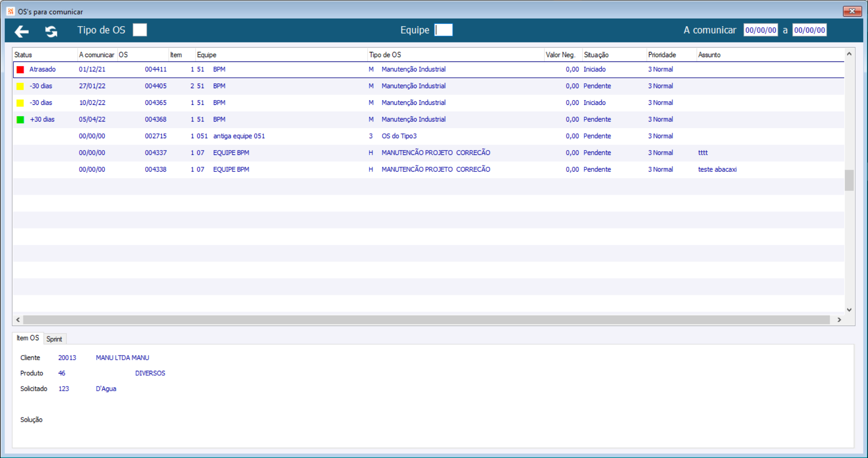This screenshot has width=868, height=458.
Task: Click the requester code 123
Action: point(64,389)
